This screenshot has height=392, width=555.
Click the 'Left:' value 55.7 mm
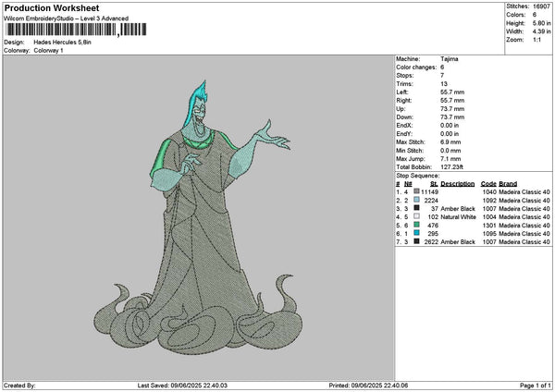click(x=452, y=92)
